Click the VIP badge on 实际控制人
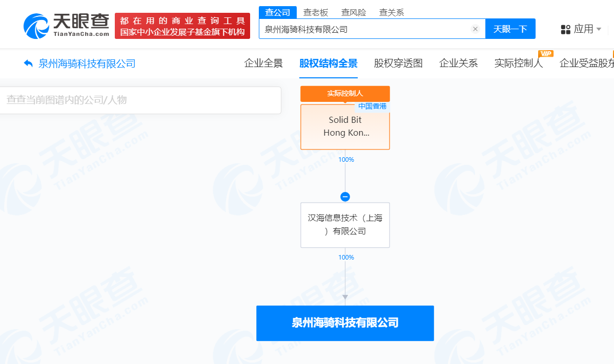Viewport: 614px width, 364px height. point(545,54)
